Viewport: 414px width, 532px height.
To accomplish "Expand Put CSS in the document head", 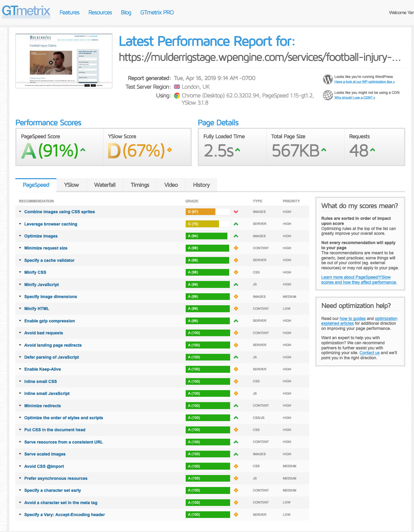I will 20,430.
